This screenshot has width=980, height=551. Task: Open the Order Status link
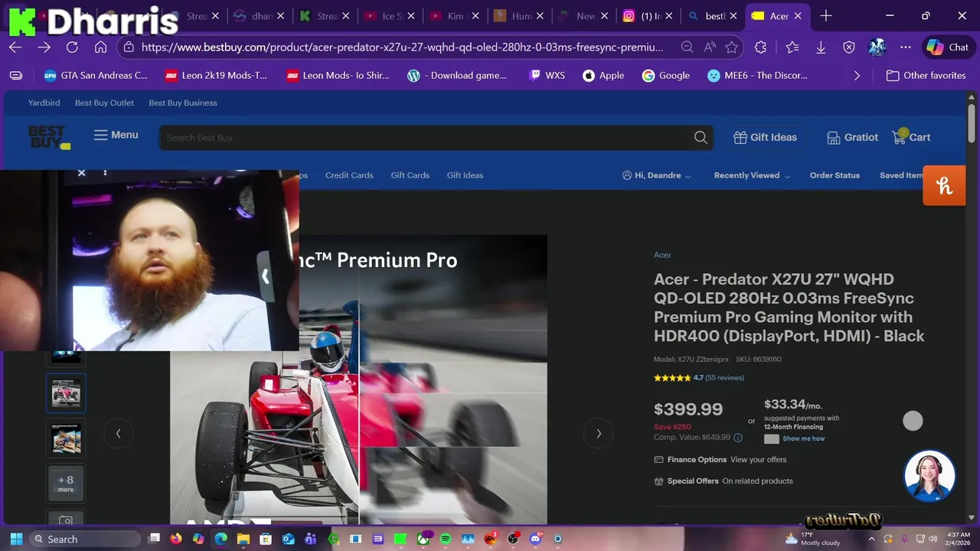click(x=835, y=175)
